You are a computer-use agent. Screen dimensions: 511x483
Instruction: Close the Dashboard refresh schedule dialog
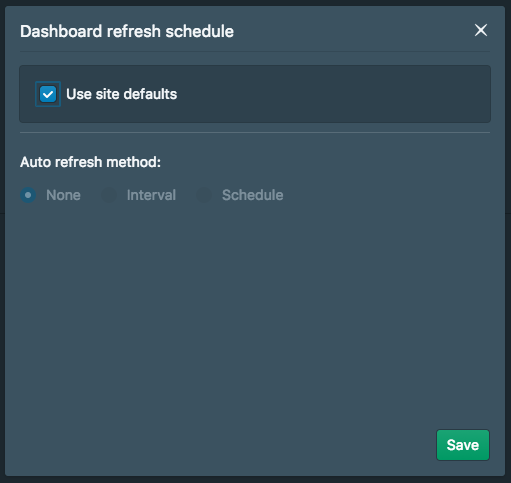pos(481,30)
